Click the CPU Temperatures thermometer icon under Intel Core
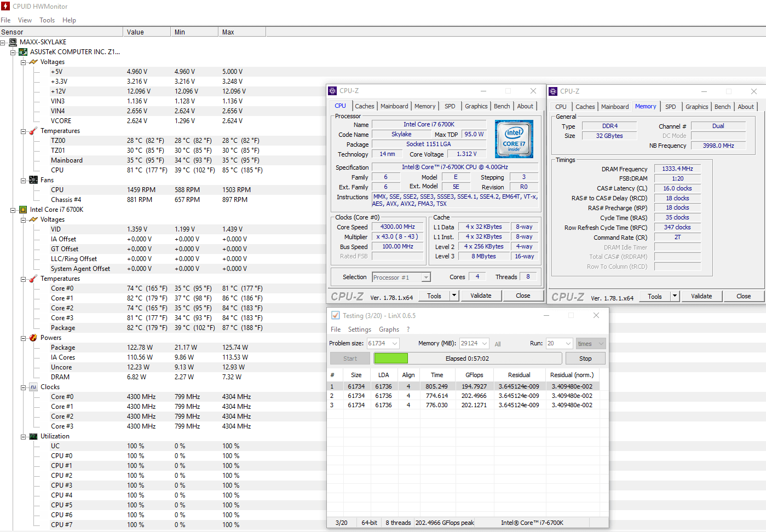Screen dimensions: 766x532 (33, 279)
